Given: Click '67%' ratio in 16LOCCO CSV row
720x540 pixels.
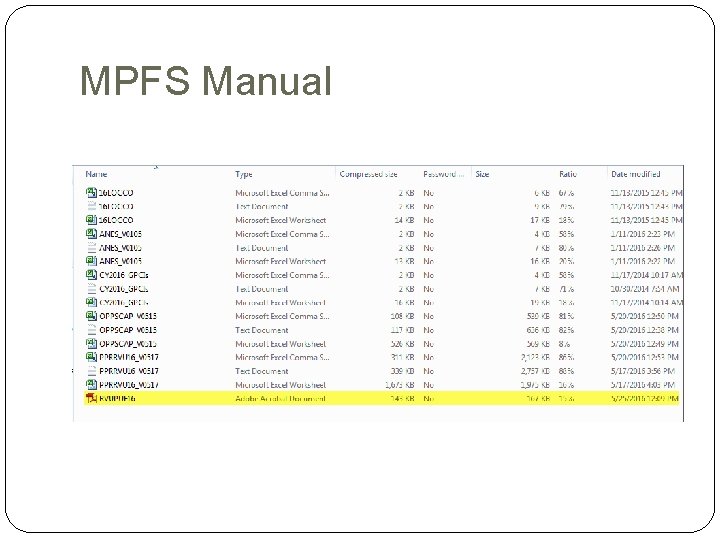Looking at the screenshot, I should point(566,193).
